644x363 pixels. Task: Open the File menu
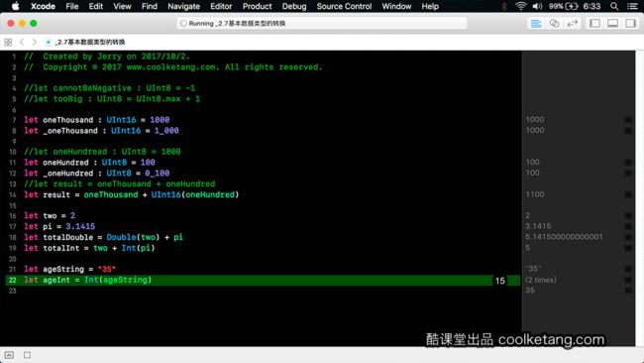72,6
